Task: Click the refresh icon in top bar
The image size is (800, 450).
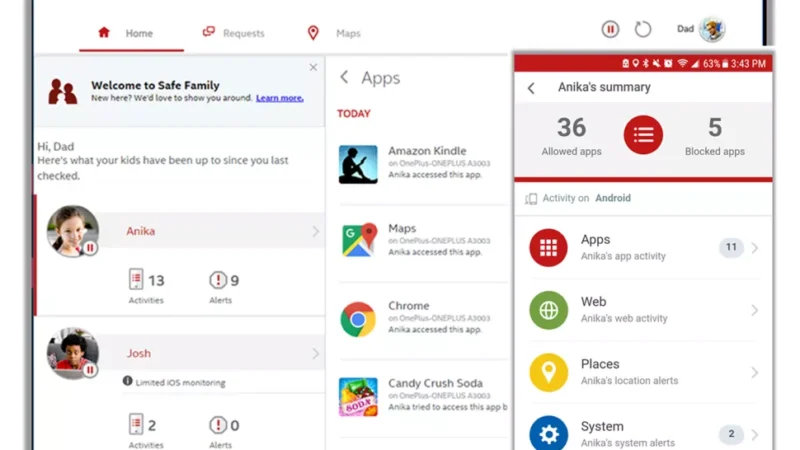Action: tap(643, 30)
